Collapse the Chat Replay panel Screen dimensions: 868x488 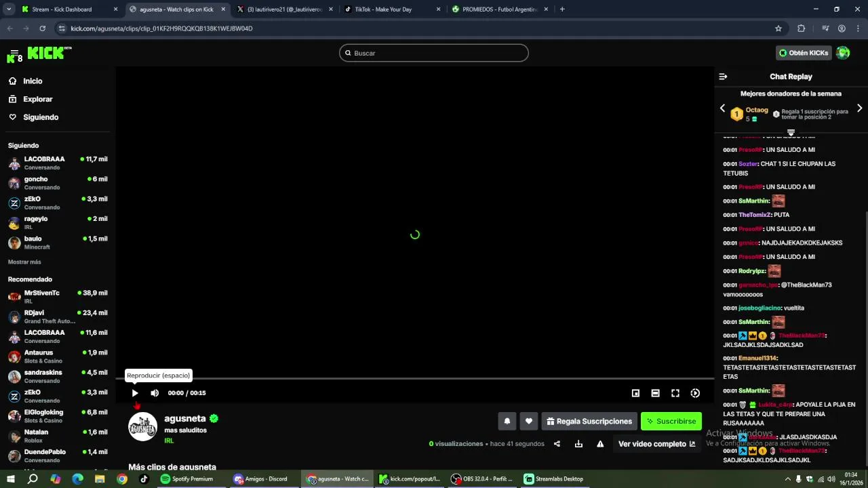[723, 77]
